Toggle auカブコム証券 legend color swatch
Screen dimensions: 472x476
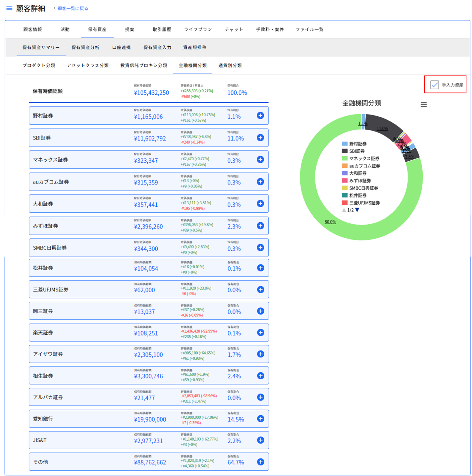click(x=345, y=166)
